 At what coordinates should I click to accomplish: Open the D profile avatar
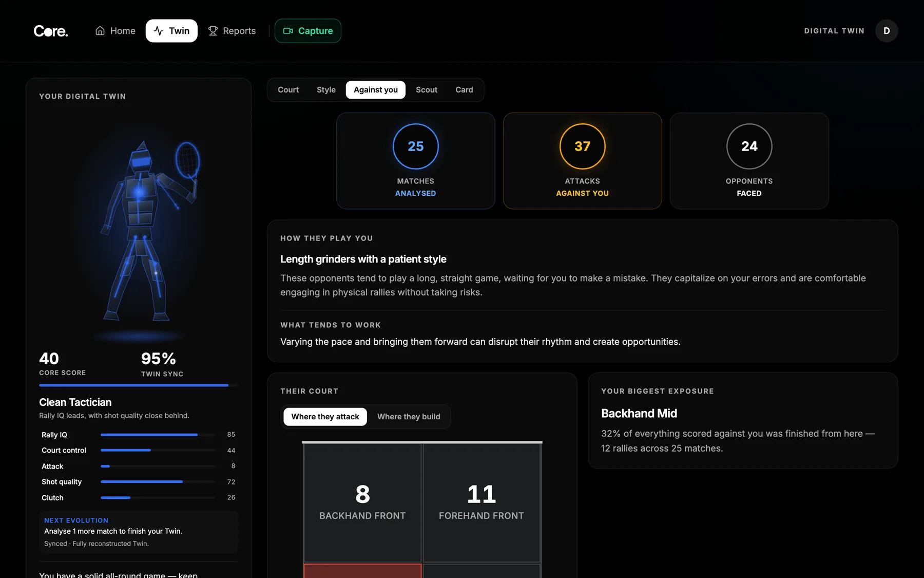pyautogui.click(x=887, y=31)
